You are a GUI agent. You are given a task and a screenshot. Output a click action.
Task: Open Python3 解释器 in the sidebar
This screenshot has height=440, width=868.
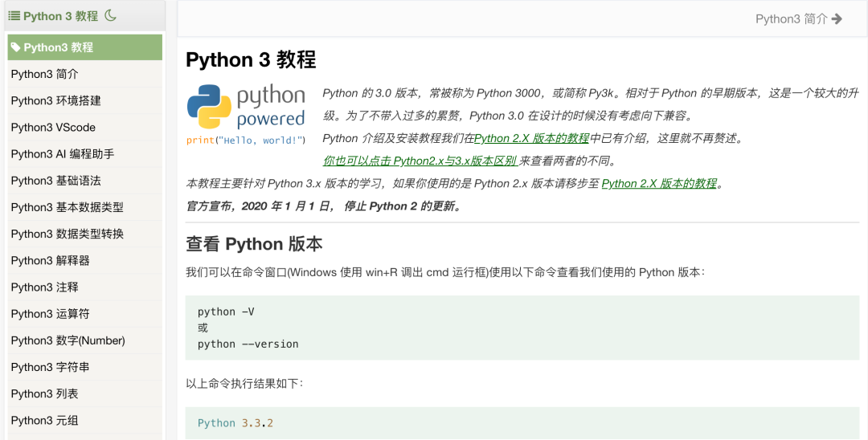(x=84, y=260)
